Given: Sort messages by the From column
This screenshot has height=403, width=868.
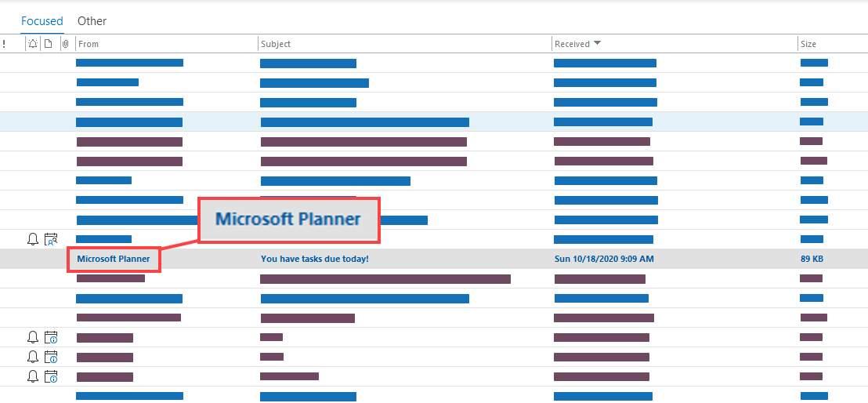Looking at the screenshot, I should point(89,45).
